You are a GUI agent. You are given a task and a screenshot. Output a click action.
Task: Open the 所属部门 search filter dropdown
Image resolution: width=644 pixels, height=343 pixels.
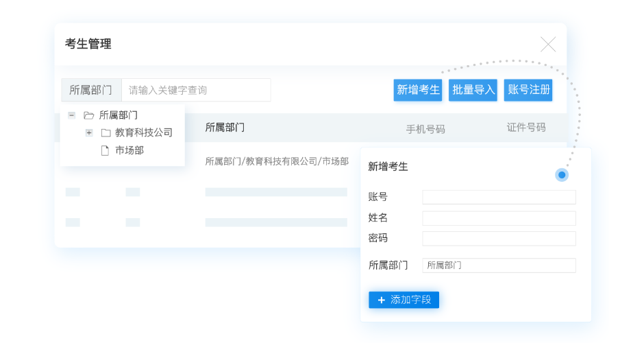click(x=91, y=90)
